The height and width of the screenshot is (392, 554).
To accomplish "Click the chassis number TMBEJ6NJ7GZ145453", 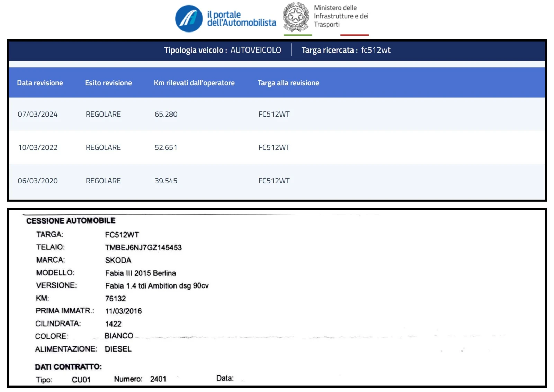I will 143,248.
